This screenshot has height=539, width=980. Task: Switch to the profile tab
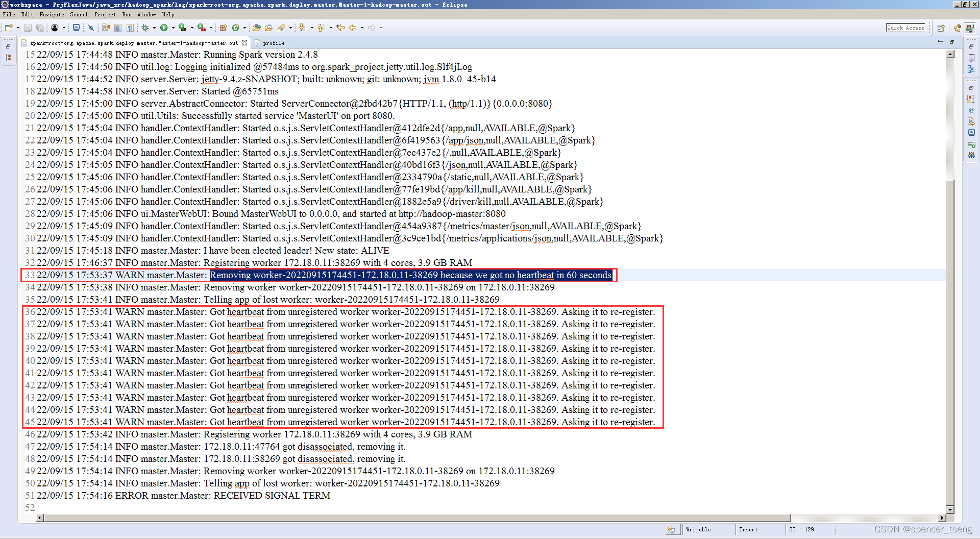tap(270, 43)
